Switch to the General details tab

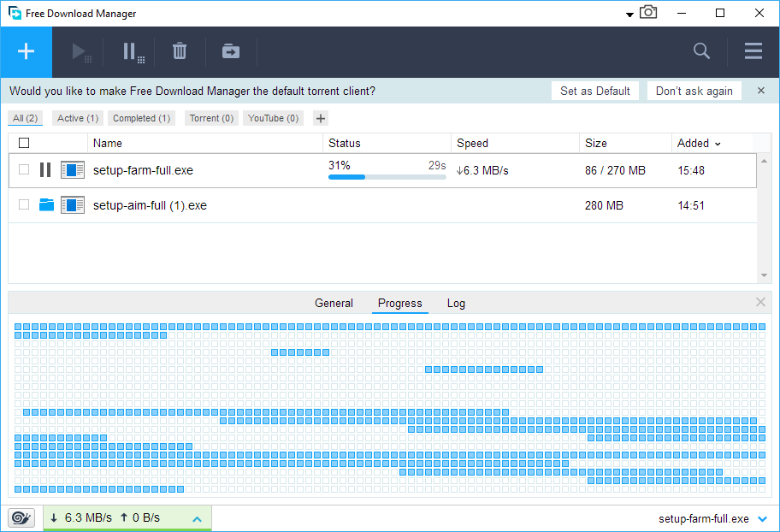coord(334,303)
